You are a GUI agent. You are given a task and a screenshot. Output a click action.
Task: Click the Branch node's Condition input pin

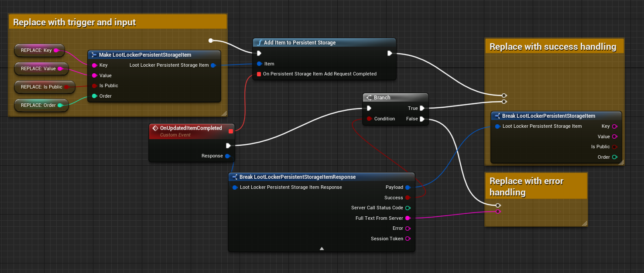369,119
